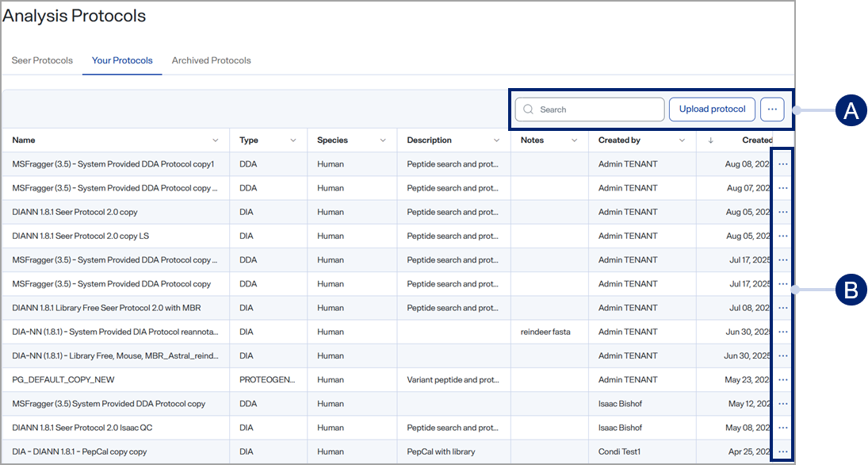
Task: Expand the Description column chevron
Action: (x=496, y=140)
